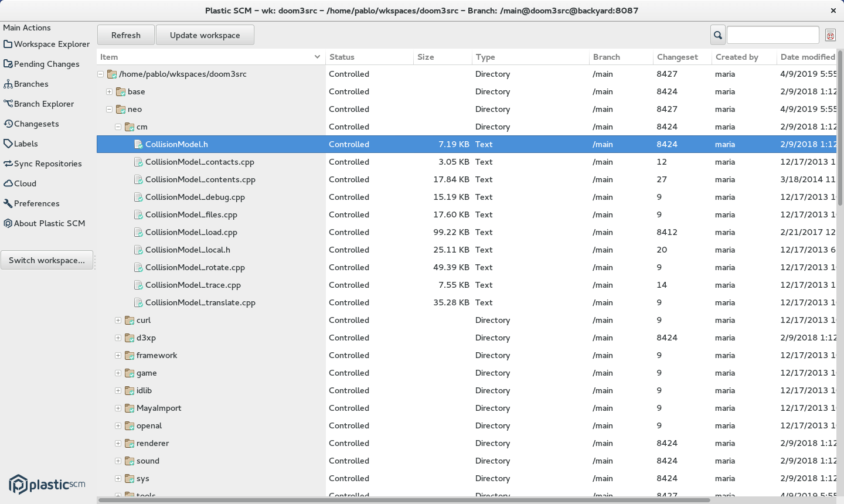Image resolution: width=844 pixels, height=504 pixels.
Task: Click the cm folder icon
Action: [x=130, y=127]
